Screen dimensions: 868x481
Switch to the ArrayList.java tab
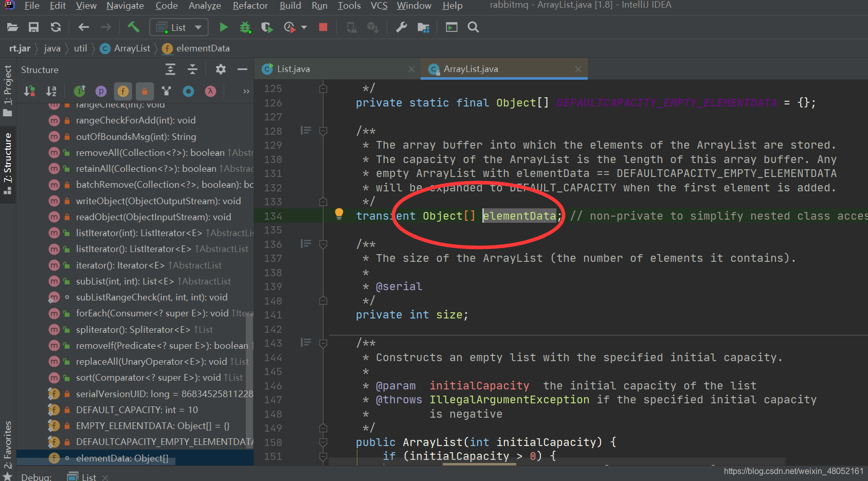click(x=504, y=69)
